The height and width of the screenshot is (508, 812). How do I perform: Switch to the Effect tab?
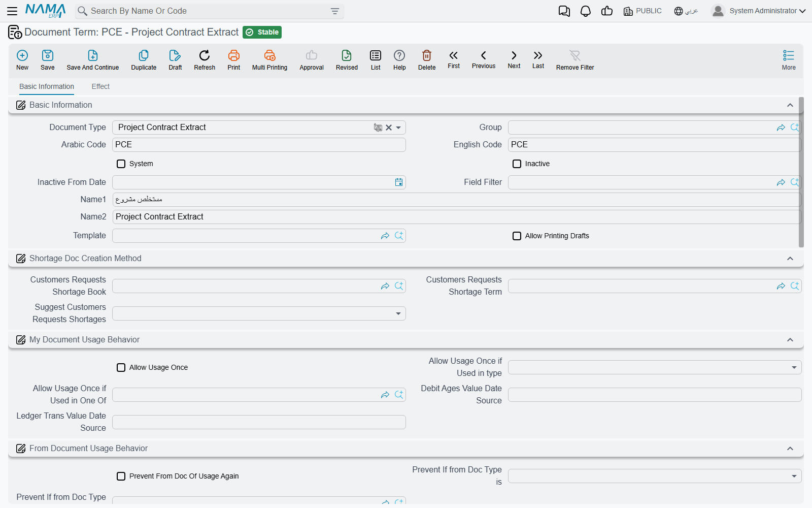[100, 86]
